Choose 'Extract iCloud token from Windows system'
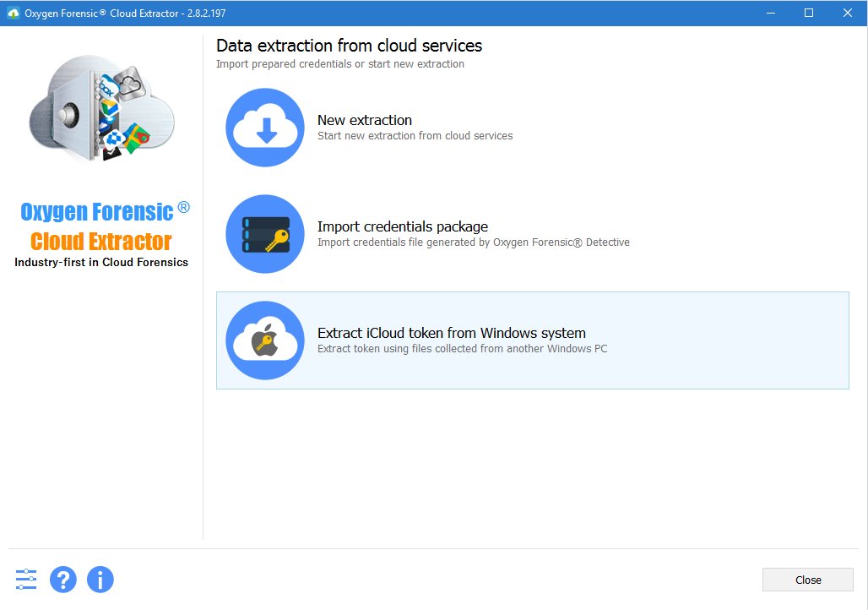Viewport: 868px width, 610px height. 451,333
